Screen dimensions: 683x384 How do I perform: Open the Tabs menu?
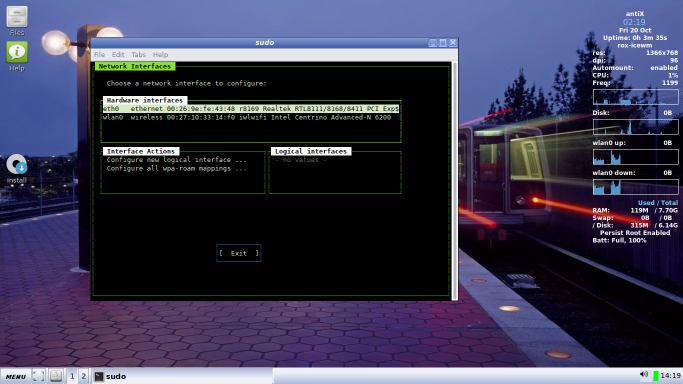139,54
